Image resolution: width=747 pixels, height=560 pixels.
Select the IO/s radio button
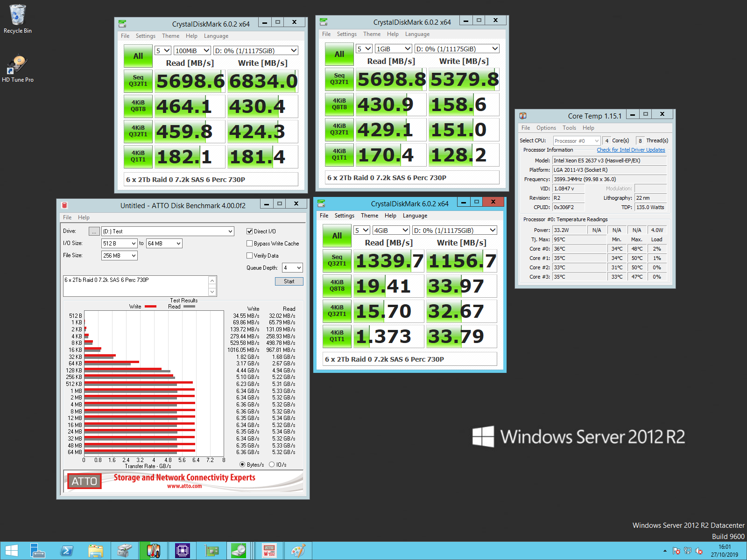tap(272, 465)
